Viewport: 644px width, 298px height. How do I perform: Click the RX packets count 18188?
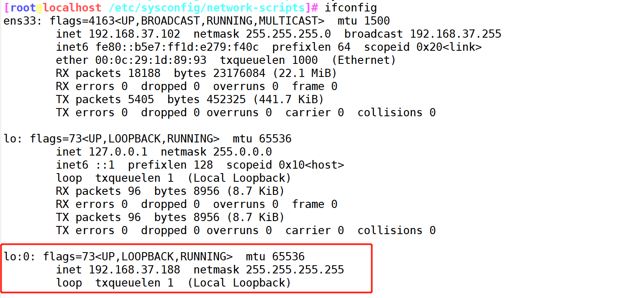pyautogui.click(x=144, y=73)
